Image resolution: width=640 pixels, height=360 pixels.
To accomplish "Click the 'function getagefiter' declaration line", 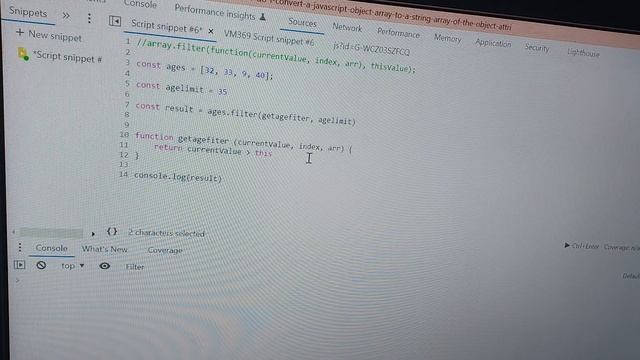I will point(243,142).
